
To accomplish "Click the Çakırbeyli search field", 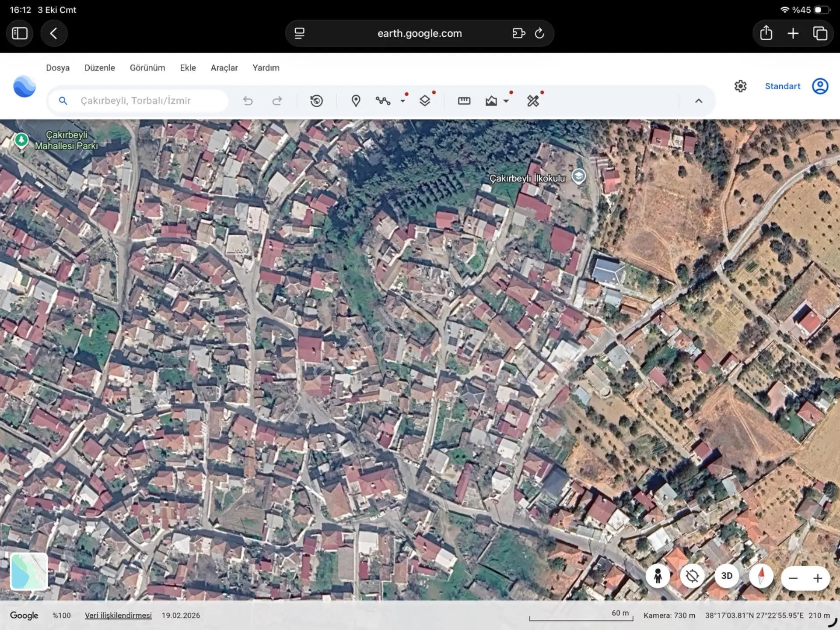I will pyautogui.click(x=138, y=101).
